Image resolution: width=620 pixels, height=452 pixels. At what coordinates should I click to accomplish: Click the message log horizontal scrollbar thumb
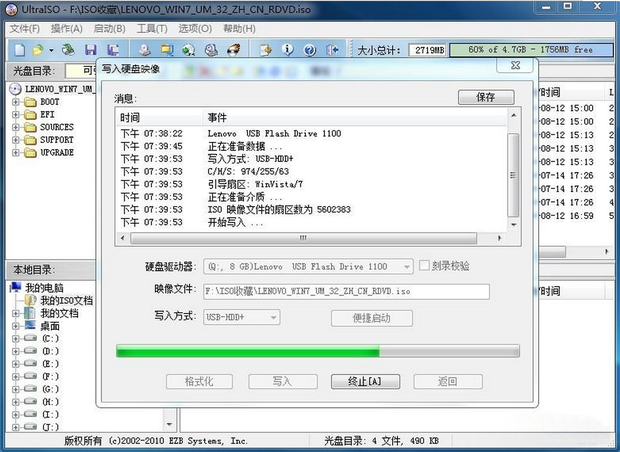[x=303, y=238]
